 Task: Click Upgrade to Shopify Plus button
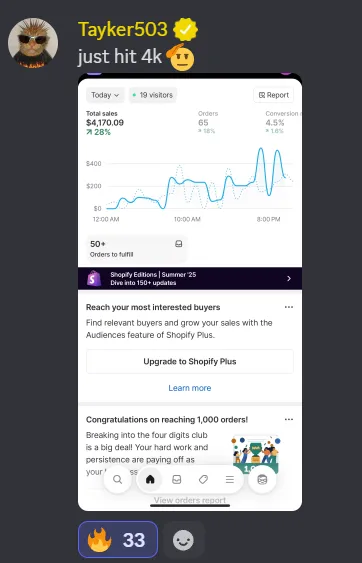pyautogui.click(x=190, y=362)
